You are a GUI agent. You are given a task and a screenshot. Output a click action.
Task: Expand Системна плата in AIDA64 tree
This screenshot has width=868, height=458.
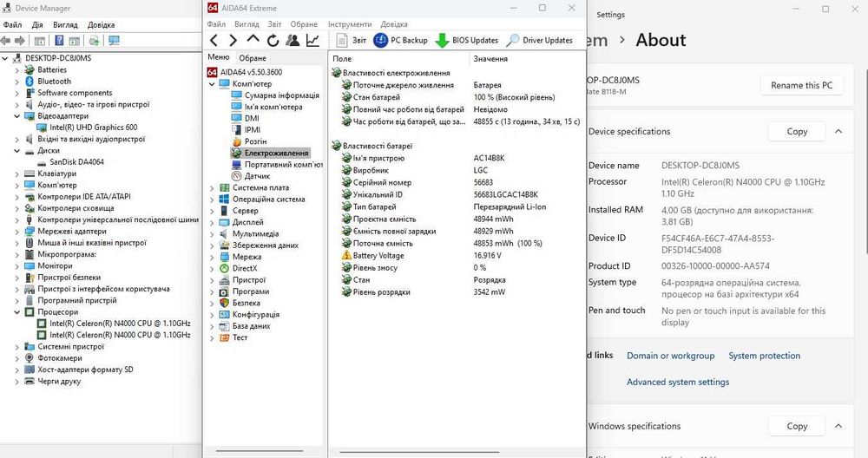(212, 188)
